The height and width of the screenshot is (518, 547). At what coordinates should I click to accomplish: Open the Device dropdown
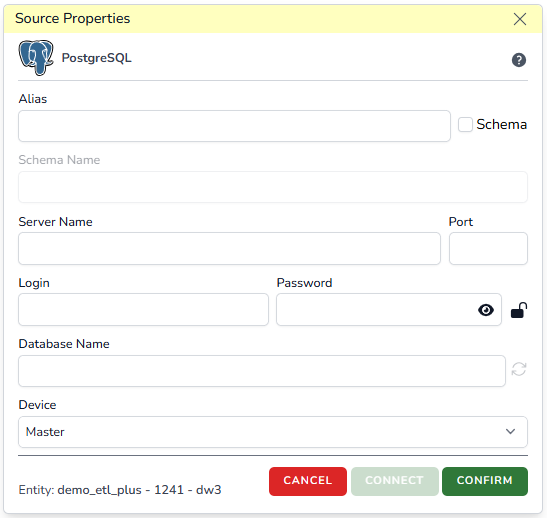[273, 432]
